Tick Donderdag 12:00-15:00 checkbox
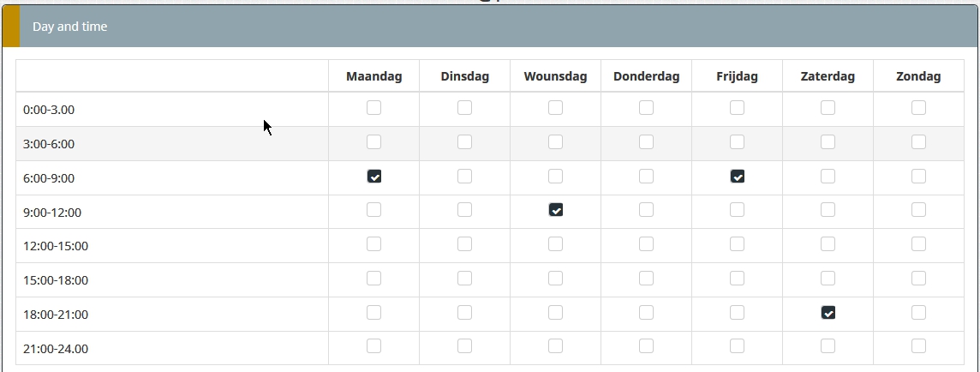The width and height of the screenshot is (980, 372). [647, 244]
